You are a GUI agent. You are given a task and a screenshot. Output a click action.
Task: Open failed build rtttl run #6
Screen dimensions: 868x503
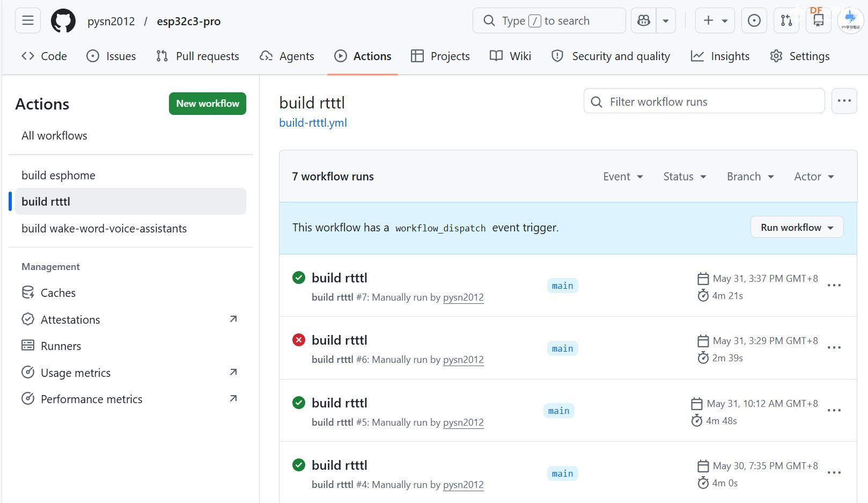[339, 340]
